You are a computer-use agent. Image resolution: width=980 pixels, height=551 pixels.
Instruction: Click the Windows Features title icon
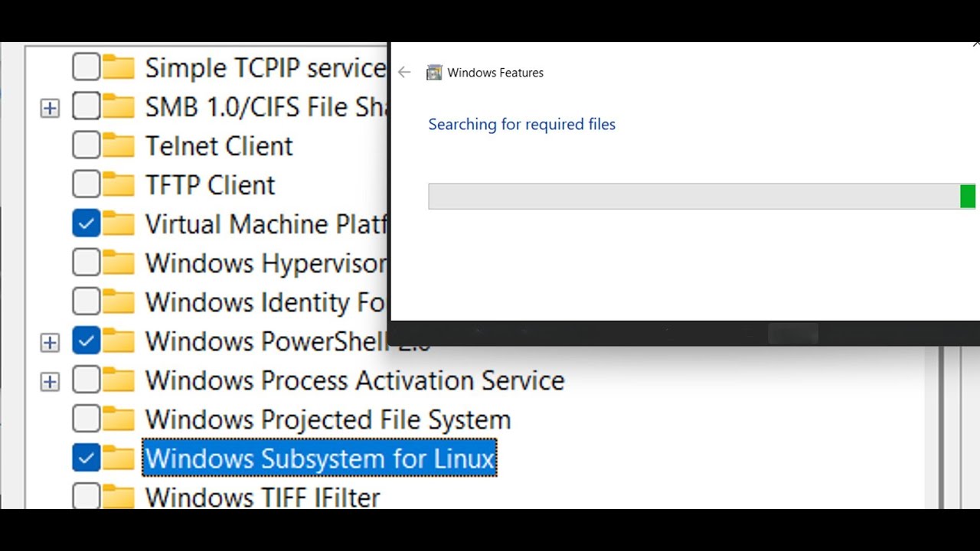(434, 73)
